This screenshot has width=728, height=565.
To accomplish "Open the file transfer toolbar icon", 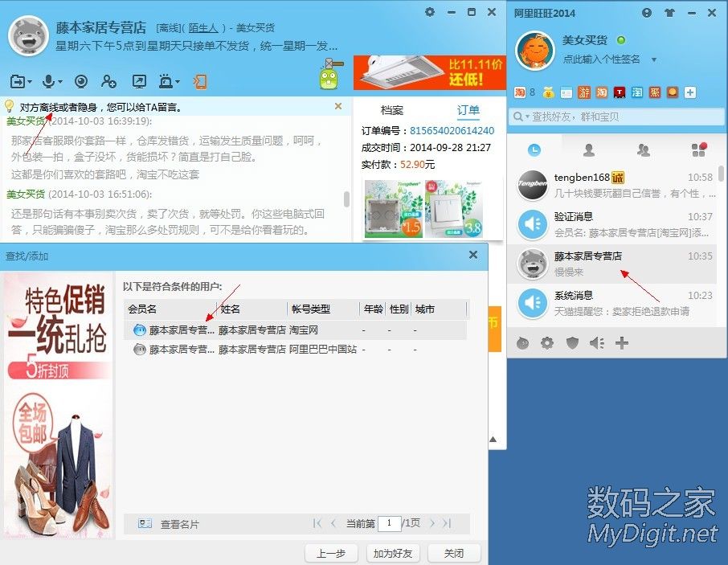I will [x=18, y=82].
